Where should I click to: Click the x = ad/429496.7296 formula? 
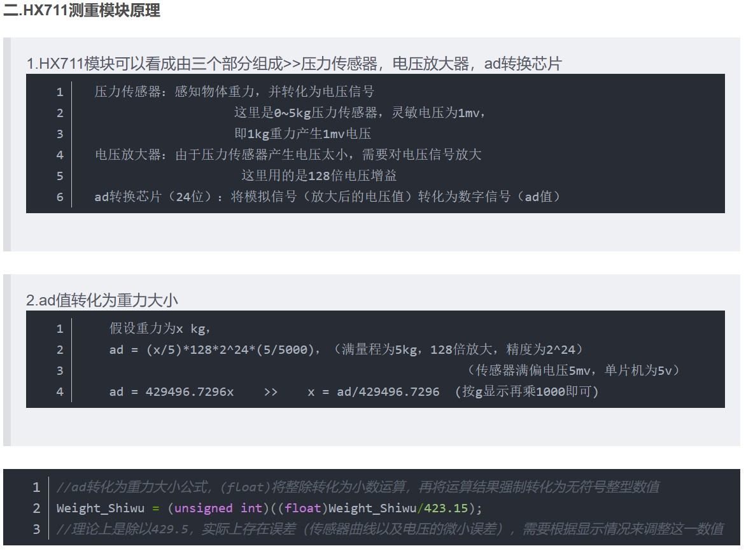(x=374, y=392)
